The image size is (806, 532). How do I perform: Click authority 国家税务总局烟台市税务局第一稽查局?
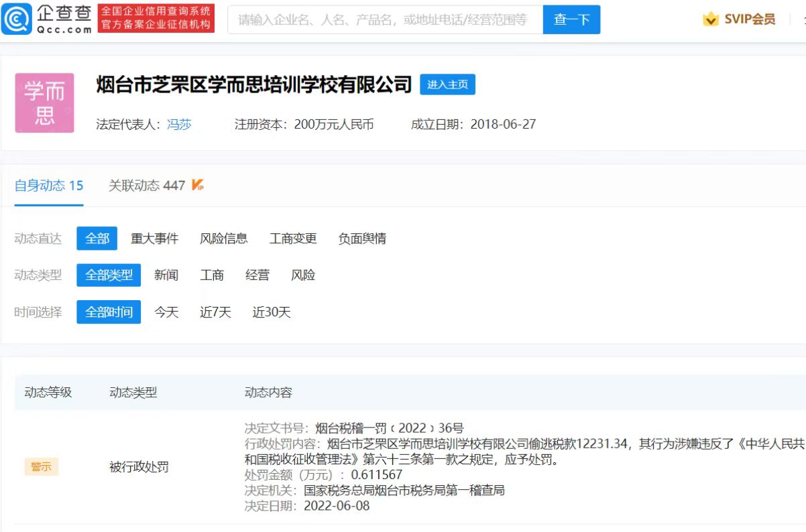pos(404,490)
